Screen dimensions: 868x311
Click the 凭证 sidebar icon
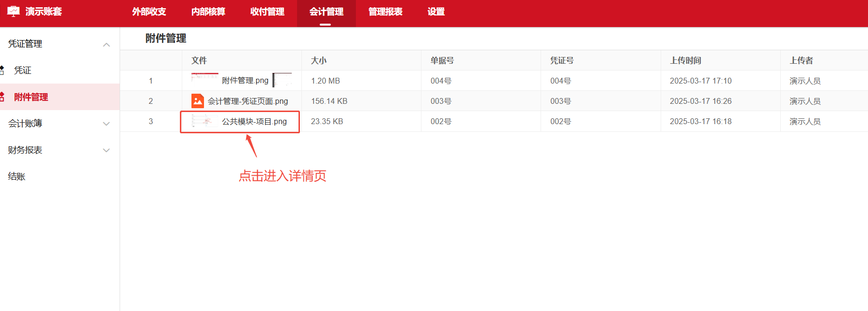point(2,70)
